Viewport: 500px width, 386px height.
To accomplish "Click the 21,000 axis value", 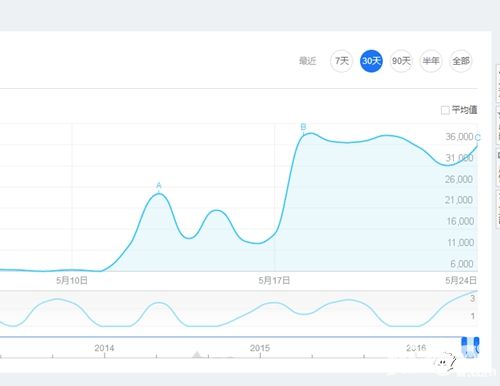I will pyautogui.click(x=459, y=200).
